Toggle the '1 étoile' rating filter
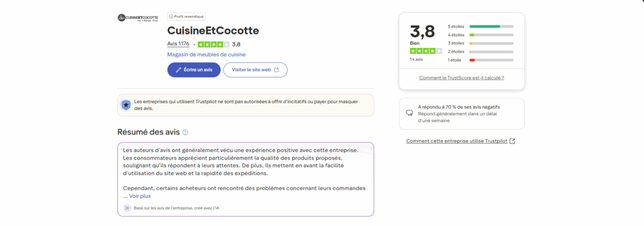 click(x=480, y=60)
